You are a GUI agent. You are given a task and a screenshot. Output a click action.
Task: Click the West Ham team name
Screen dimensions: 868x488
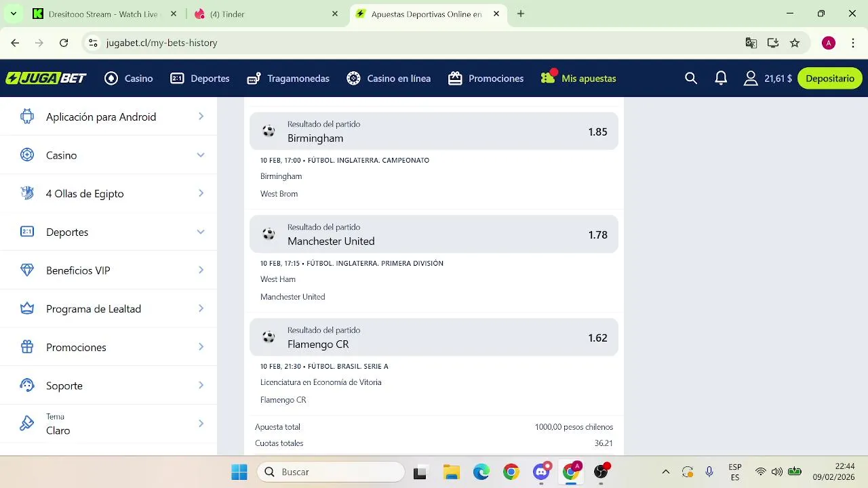[x=278, y=279]
